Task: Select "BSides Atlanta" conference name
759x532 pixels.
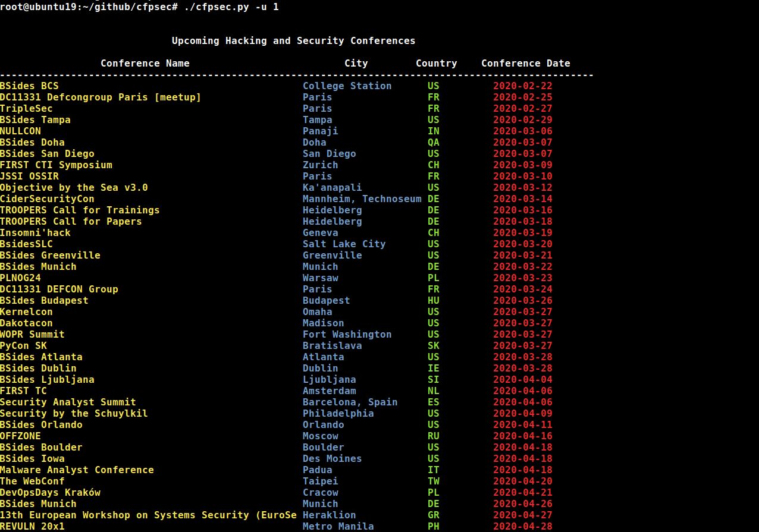Action: [x=41, y=357]
